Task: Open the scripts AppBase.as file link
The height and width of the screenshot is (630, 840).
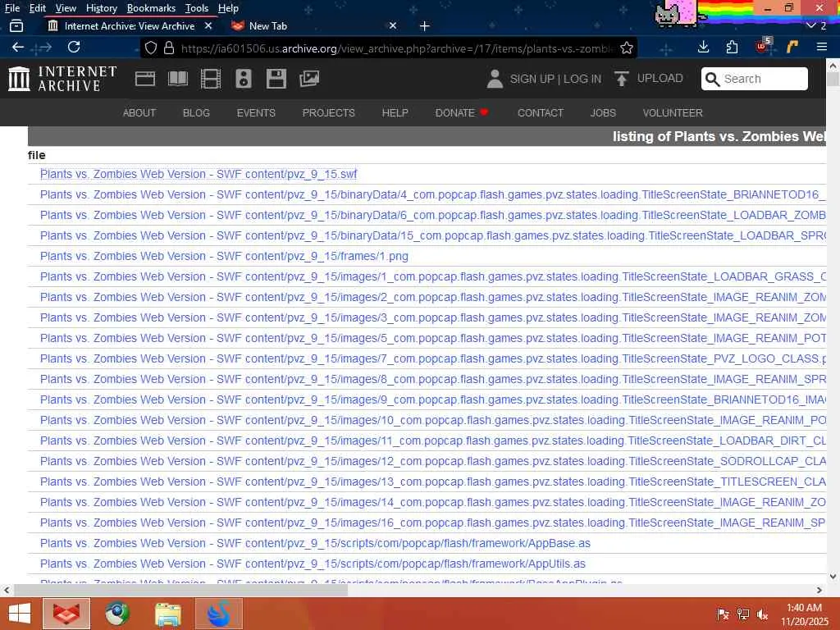Action: (315, 543)
